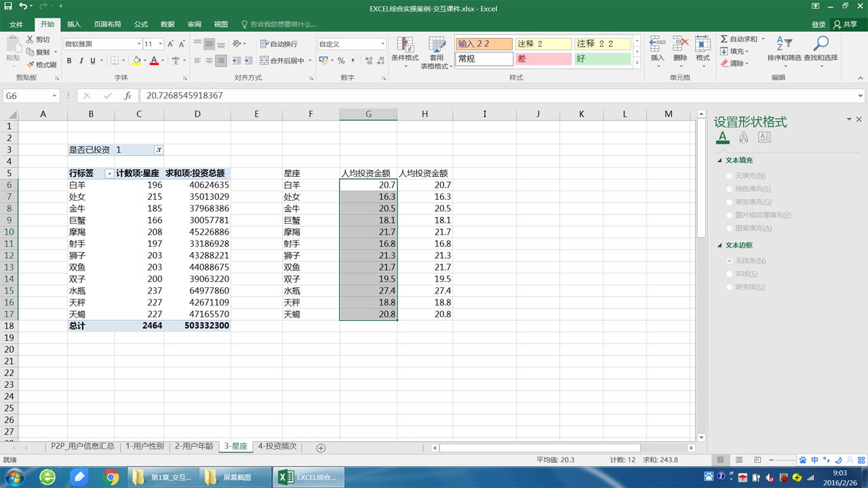Click AutoSum (自动求和) button

tap(740, 39)
